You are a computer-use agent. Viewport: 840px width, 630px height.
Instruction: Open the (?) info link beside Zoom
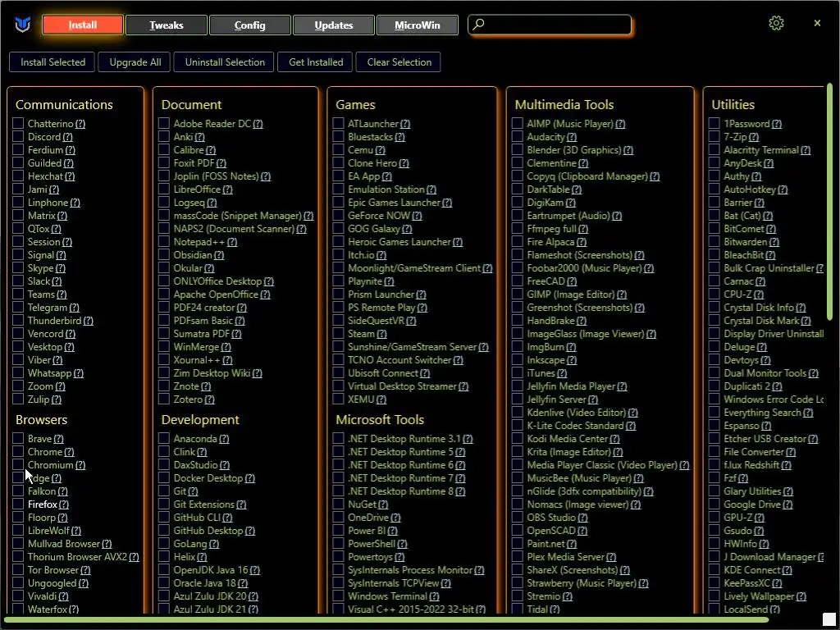pyautogui.click(x=60, y=386)
